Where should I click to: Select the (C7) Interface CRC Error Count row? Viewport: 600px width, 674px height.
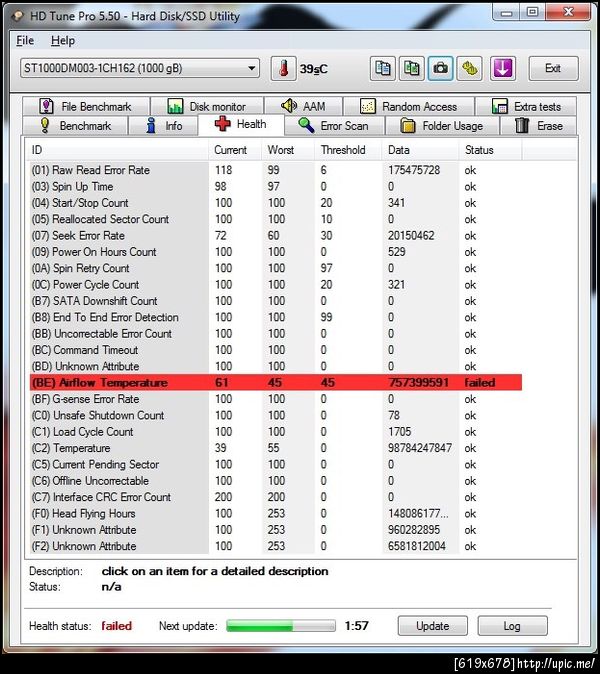tap(276, 497)
